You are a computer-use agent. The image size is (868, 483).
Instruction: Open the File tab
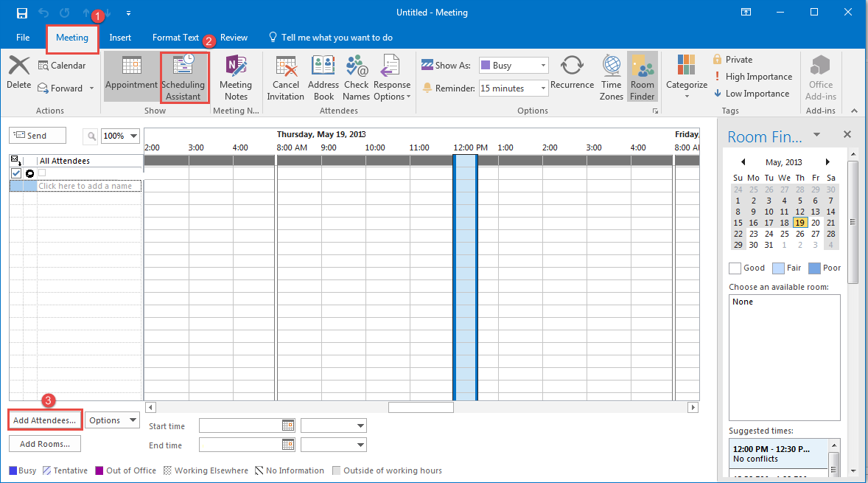(23, 38)
